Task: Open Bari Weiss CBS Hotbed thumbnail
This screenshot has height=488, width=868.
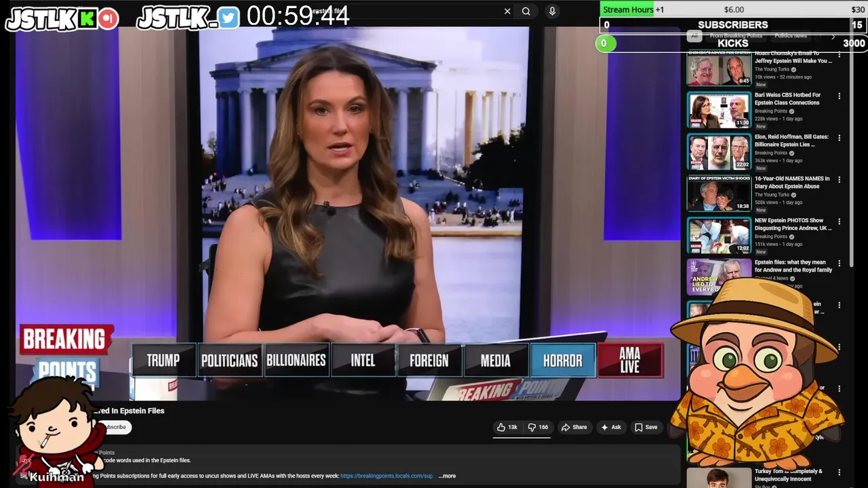Action: [x=719, y=110]
